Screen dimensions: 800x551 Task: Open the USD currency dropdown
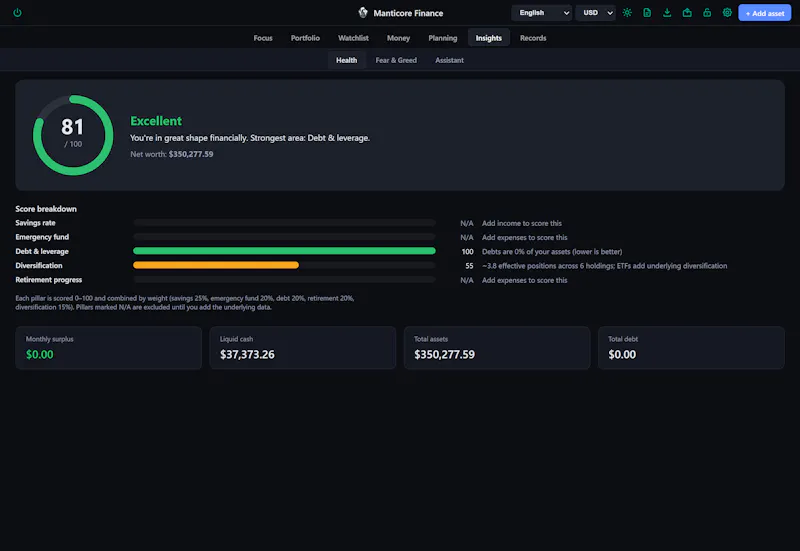point(595,13)
